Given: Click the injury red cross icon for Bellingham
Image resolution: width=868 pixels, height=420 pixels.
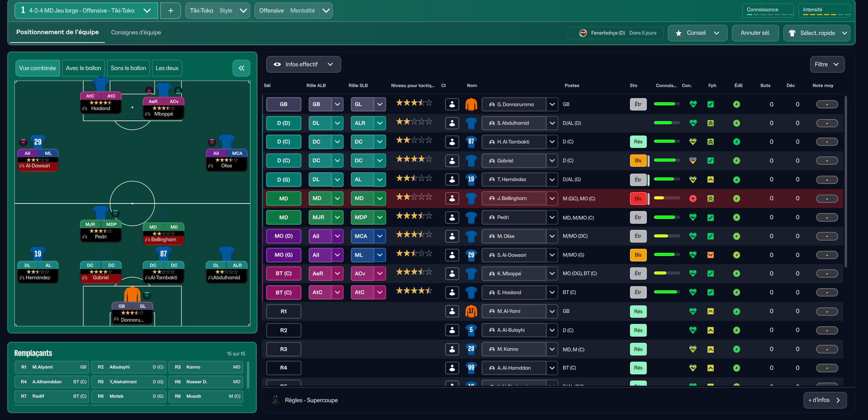Looking at the screenshot, I should click(x=693, y=198).
